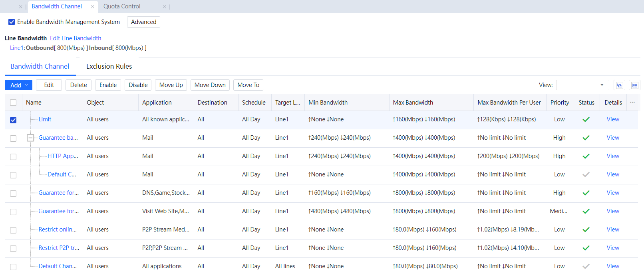The height and width of the screenshot is (277, 644).
Task: Click the green status checkmark in Limit row
Action: [586, 119]
